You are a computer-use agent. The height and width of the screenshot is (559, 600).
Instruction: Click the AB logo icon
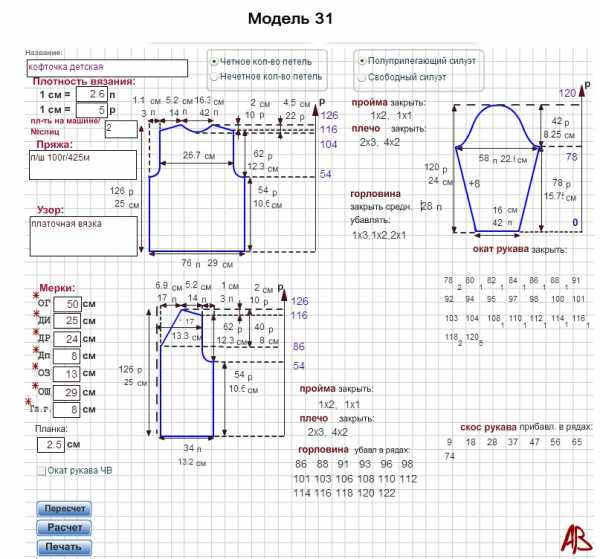coord(574,535)
